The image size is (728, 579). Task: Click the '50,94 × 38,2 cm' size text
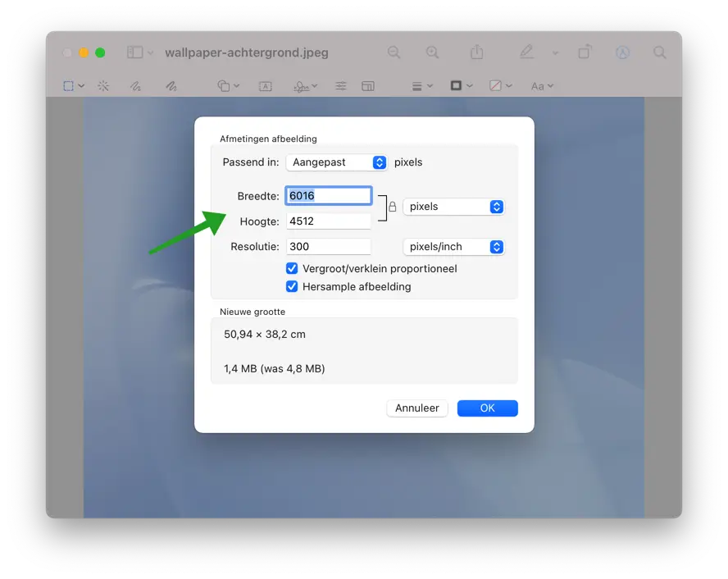(x=265, y=335)
